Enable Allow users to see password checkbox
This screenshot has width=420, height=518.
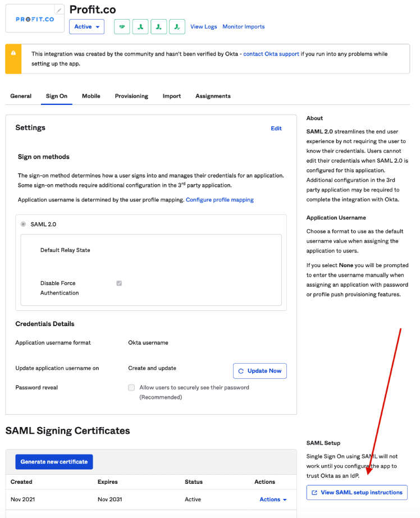click(131, 387)
